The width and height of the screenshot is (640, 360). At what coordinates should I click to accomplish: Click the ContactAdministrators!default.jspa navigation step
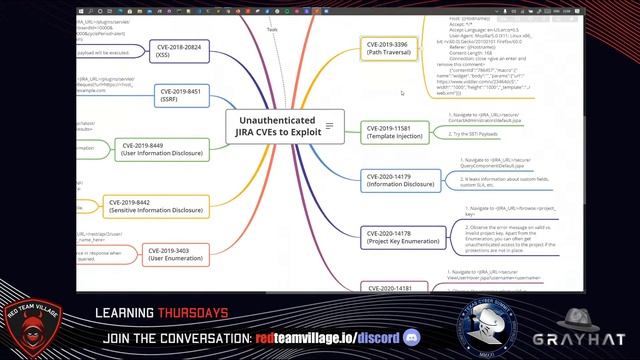484,118
